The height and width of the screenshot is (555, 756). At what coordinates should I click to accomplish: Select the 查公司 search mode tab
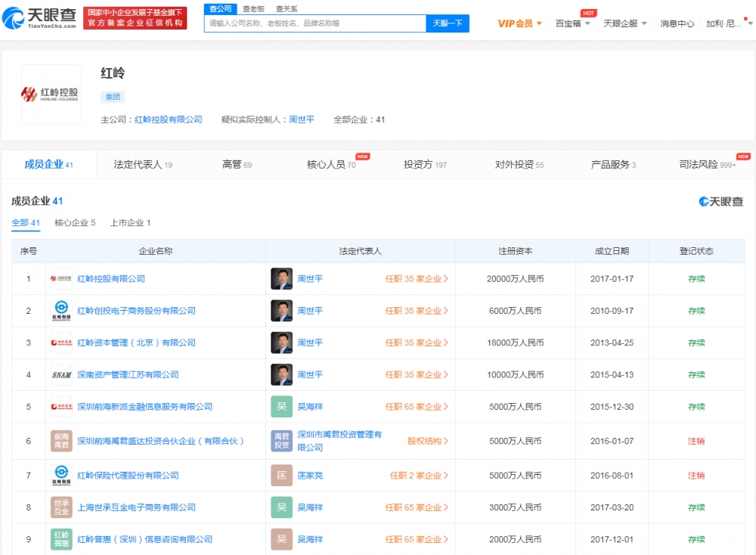(220, 8)
